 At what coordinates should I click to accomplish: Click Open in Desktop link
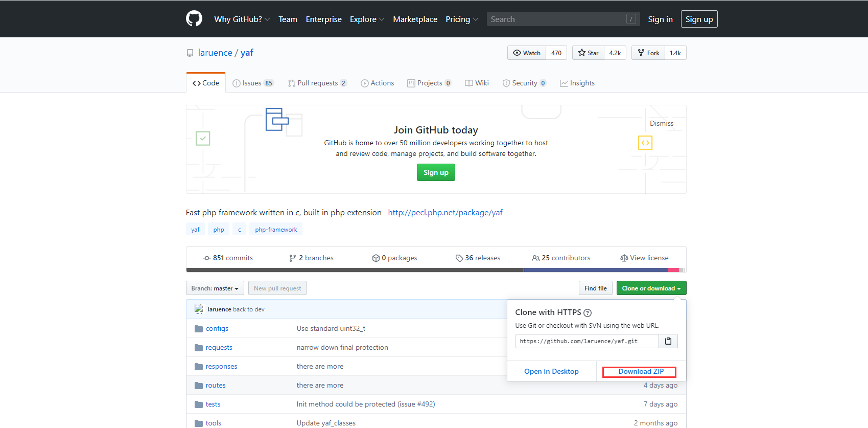pyautogui.click(x=551, y=372)
